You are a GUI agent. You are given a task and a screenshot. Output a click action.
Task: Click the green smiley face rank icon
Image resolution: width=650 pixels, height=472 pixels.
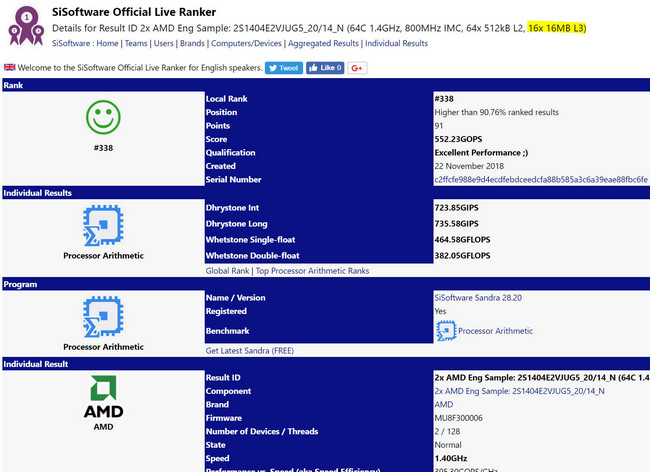[x=102, y=119]
